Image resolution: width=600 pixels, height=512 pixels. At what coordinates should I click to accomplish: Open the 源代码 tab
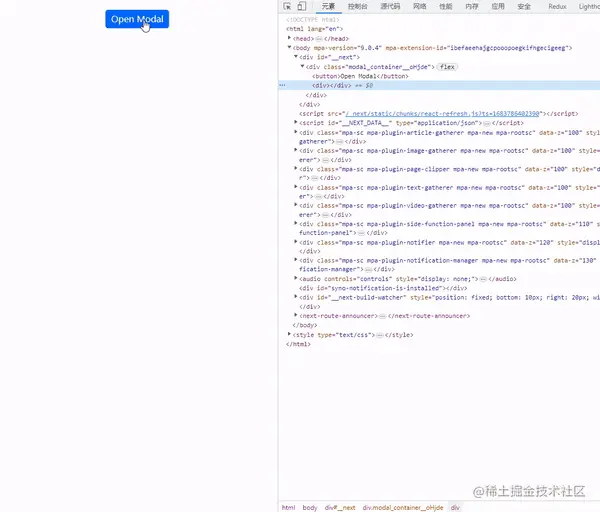[390, 7]
